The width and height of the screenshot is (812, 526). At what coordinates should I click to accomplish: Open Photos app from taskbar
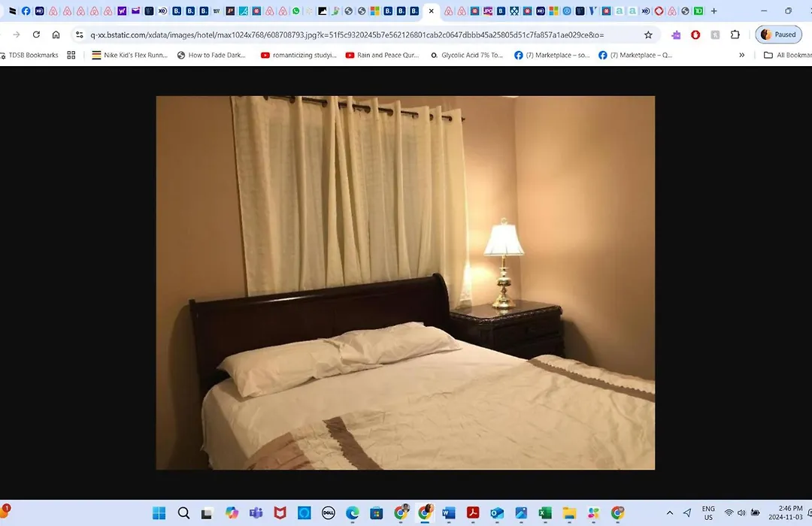click(521, 513)
